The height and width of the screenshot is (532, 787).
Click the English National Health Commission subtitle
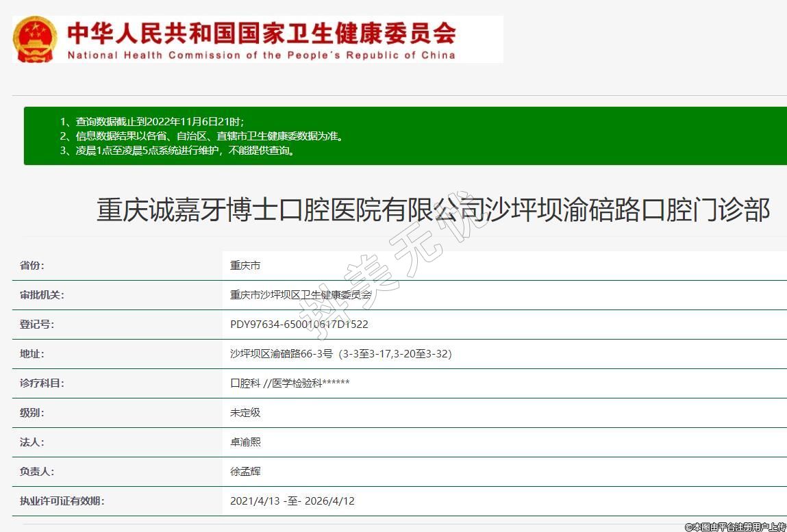[x=261, y=55]
